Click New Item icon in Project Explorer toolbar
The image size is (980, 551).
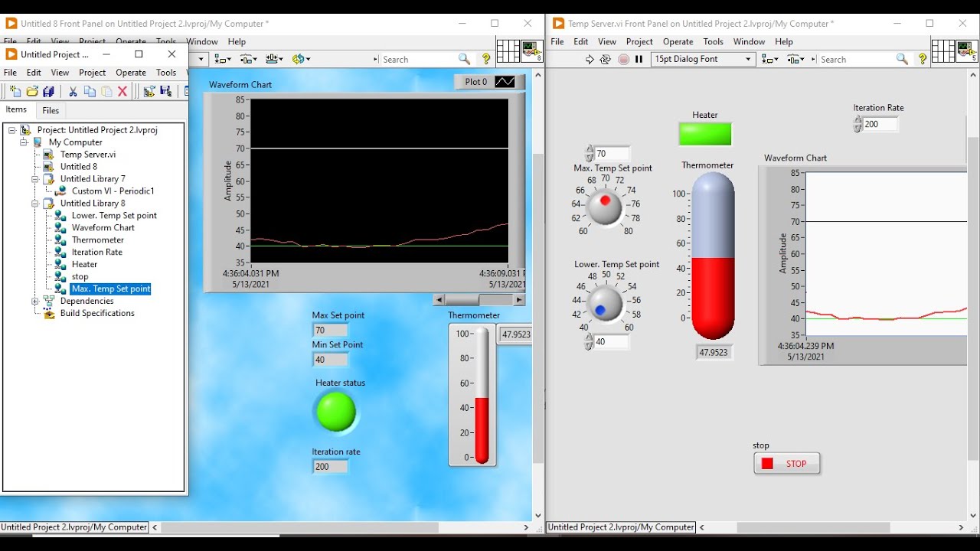[15, 91]
